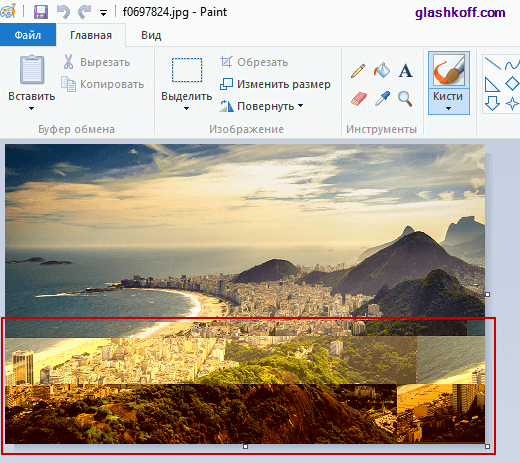The width and height of the screenshot is (520, 463).
Task: Select the four-point star shape
Action: (x=512, y=103)
